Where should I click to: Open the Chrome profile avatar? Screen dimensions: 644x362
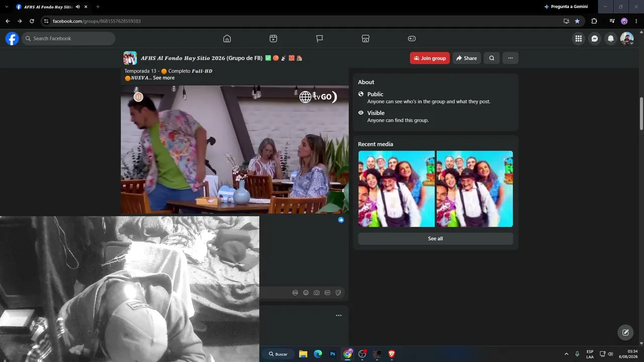(x=624, y=21)
